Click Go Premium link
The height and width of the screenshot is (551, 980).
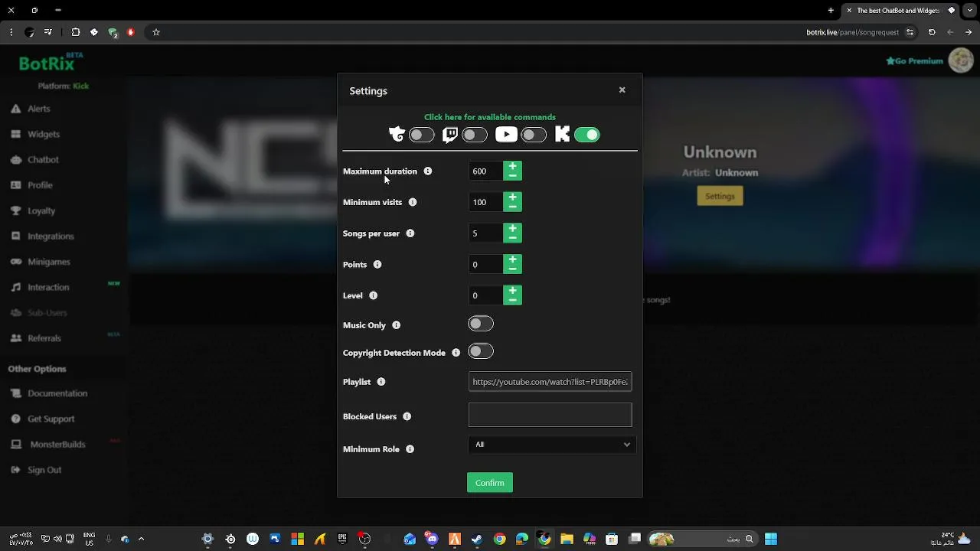(914, 61)
